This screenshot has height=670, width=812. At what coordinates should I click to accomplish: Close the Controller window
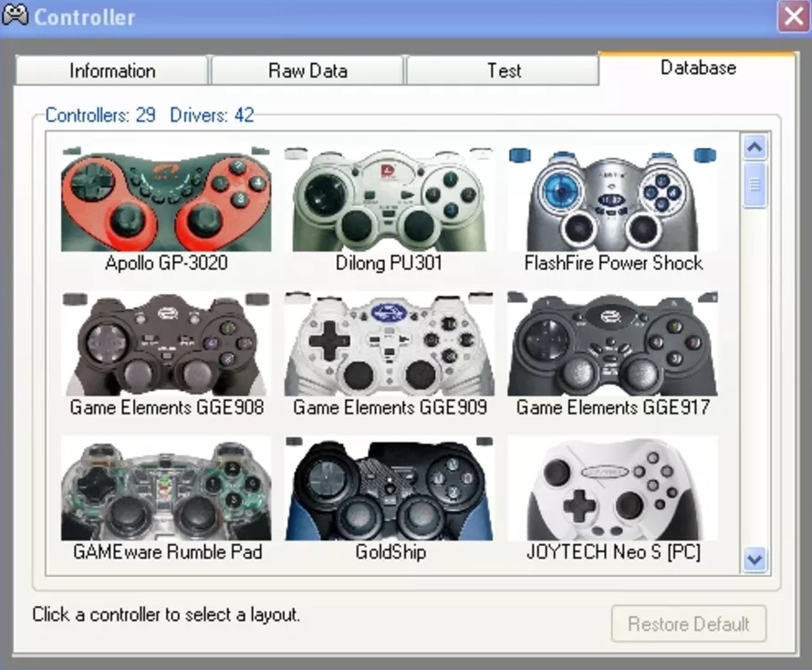(793, 16)
